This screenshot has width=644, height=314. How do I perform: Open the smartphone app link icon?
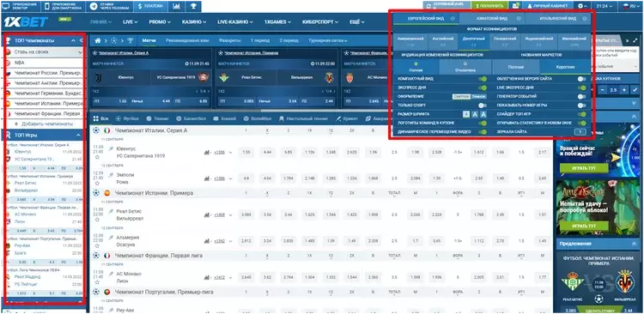[47, 6]
